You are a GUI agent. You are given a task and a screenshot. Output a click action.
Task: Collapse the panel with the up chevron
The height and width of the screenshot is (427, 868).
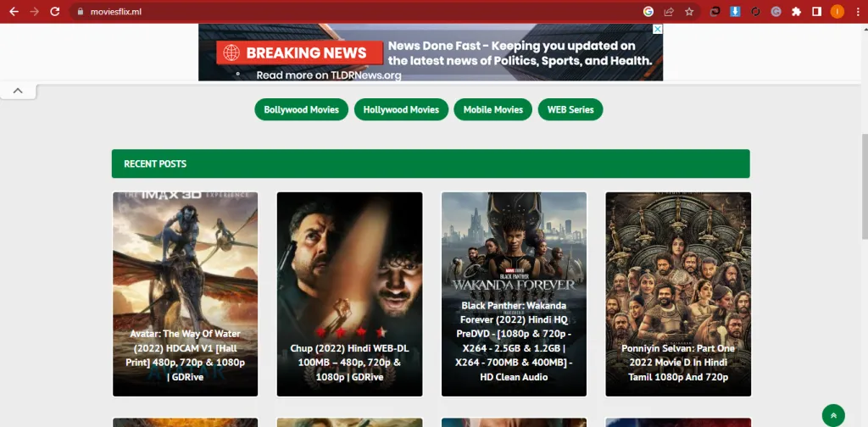click(x=18, y=91)
